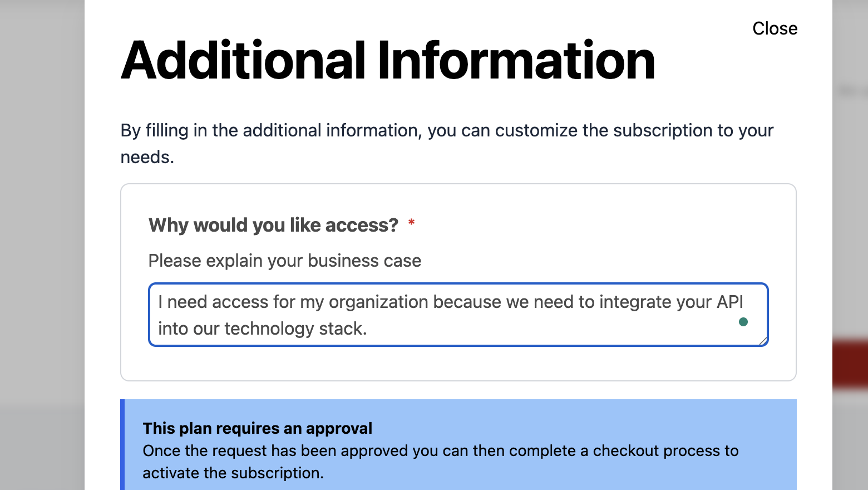Click the "Please explain your business case" hint
Viewport: 868px width, 490px height.
click(x=284, y=261)
